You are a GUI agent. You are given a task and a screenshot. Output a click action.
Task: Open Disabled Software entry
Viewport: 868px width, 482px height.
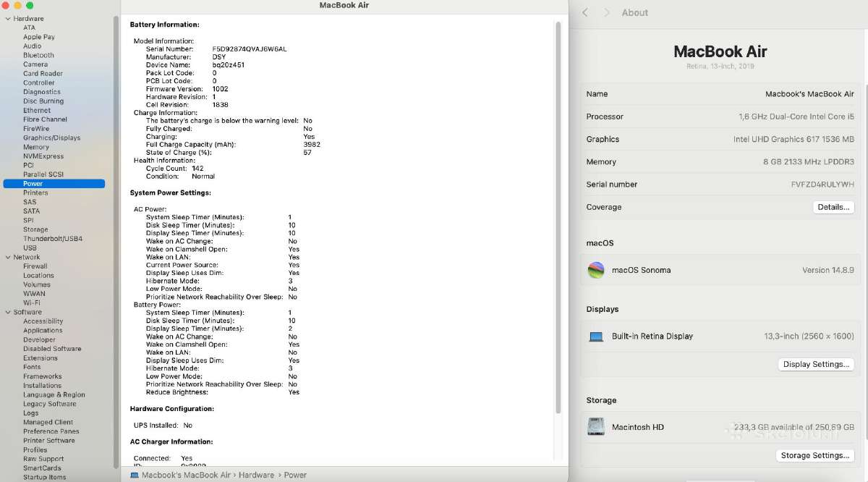coord(52,349)
